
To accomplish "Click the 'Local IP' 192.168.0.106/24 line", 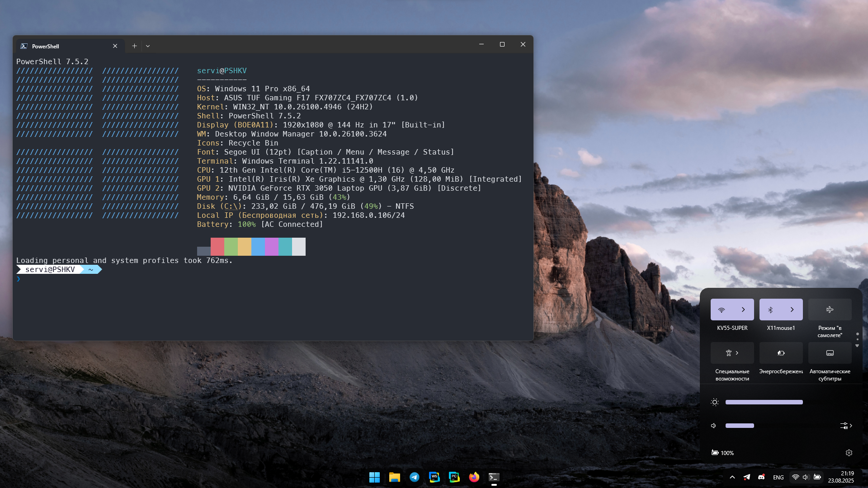I will [x=301, y=216].
